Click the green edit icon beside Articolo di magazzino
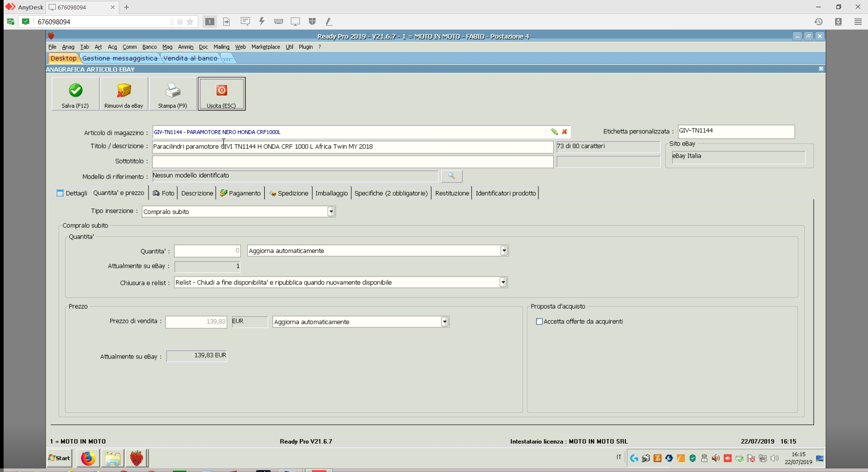 click(554, 132)
